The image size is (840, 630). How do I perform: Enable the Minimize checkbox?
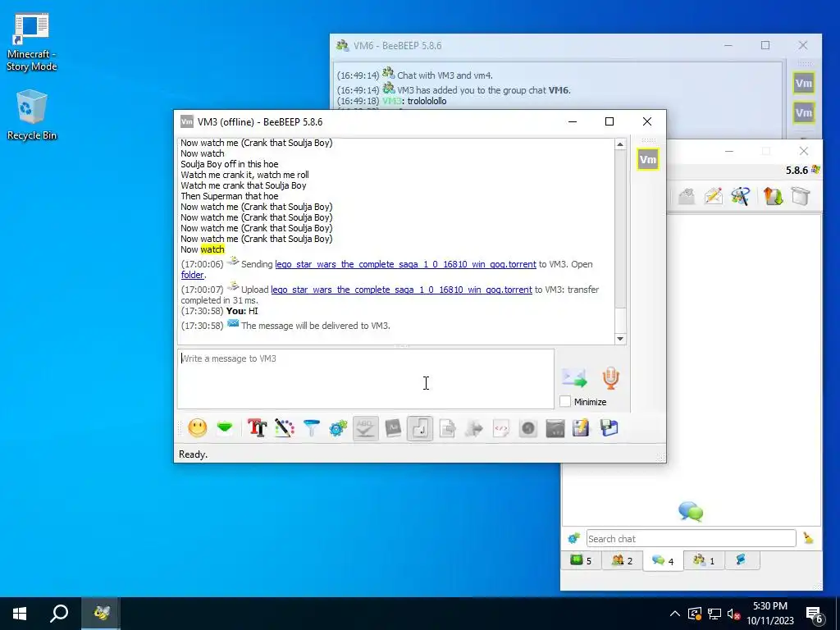coord(565,401)
